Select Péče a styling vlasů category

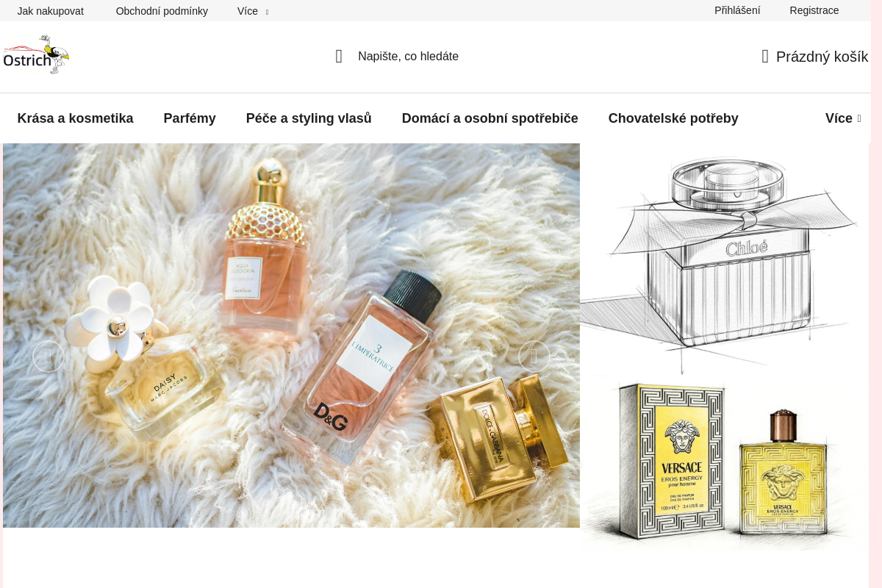coord(309,118)
